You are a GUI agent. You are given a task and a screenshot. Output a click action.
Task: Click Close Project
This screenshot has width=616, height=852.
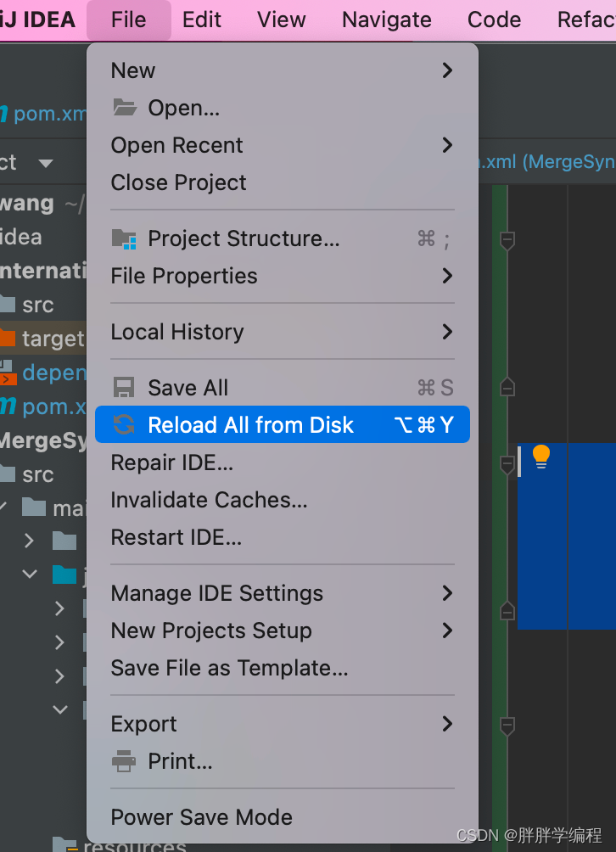pos(178,182)
